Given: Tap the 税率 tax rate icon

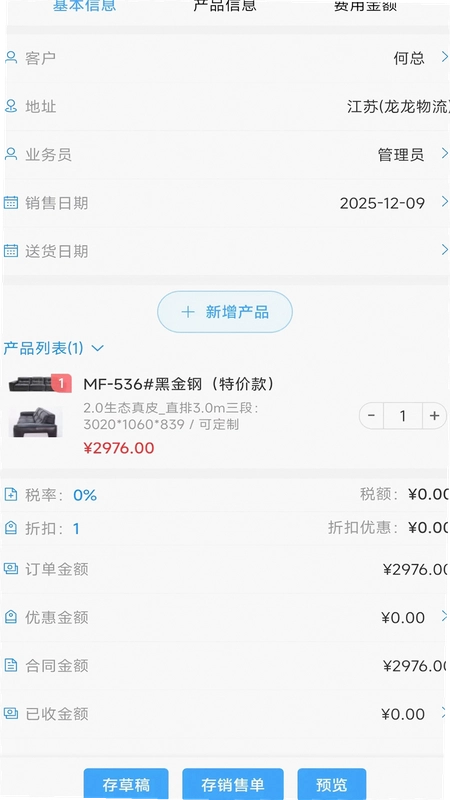Looking at the screenshot, I should point(11,494).
